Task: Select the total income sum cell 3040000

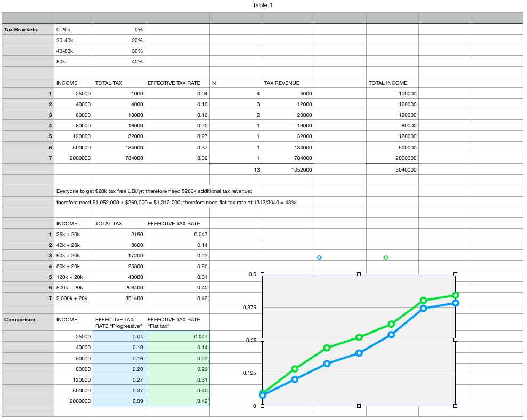Action: point(392,169)
